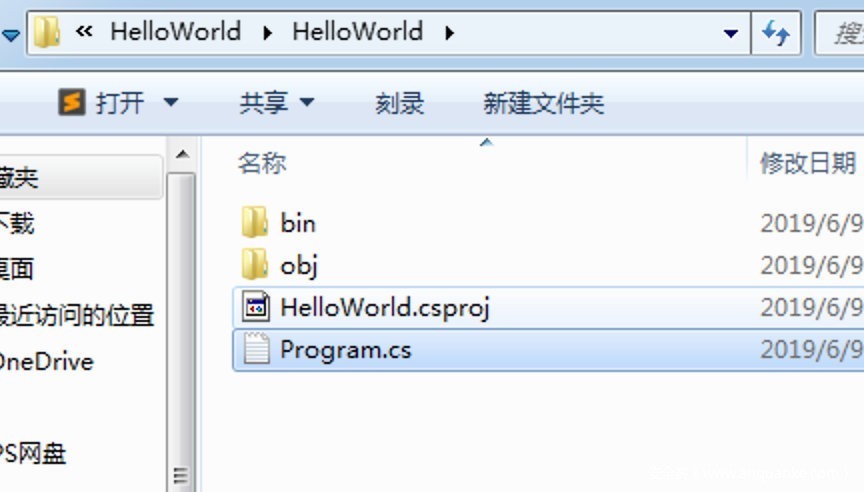Expand the 共享 menu
The image size is (864, 492).
276,102
